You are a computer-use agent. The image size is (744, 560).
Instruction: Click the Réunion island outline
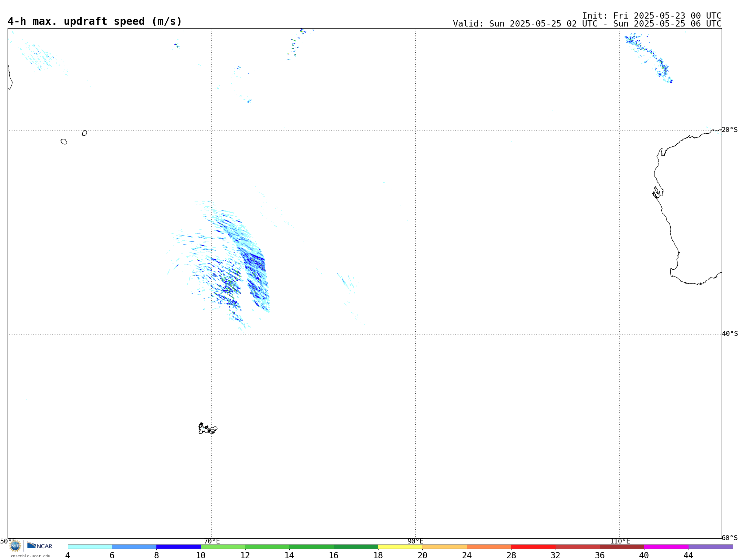coord(64,142)
